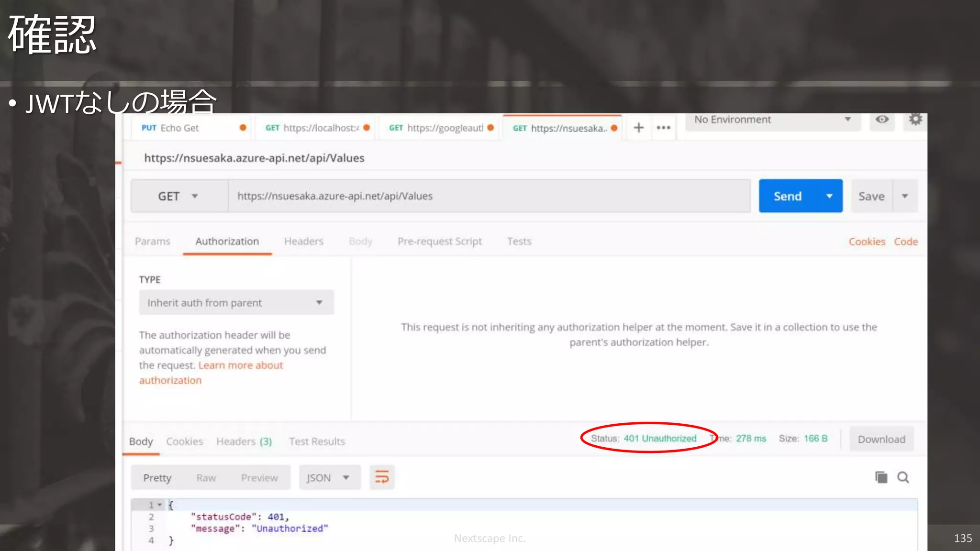Open the Pre-request Script tab
The height and width of the screenshot is (551, 980).
439,242
